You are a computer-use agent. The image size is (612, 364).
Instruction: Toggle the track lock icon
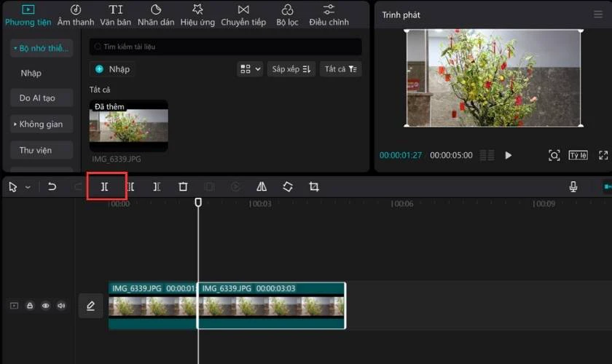click(x=30, y=306)
